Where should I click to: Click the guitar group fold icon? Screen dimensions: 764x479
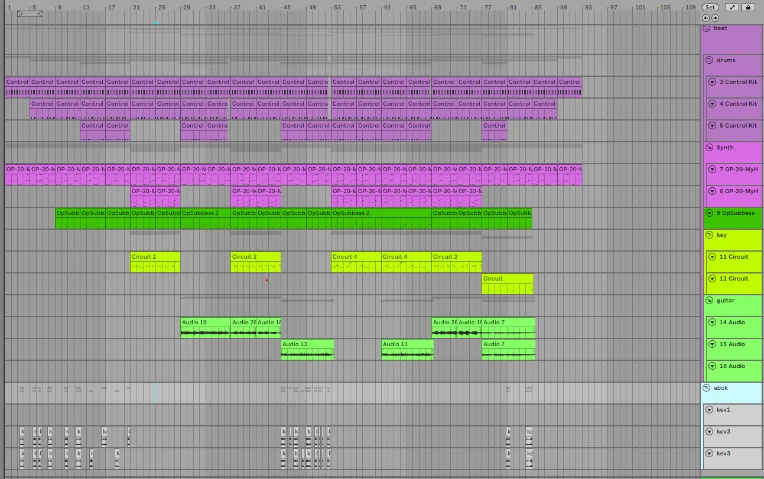tap(708, 300)
